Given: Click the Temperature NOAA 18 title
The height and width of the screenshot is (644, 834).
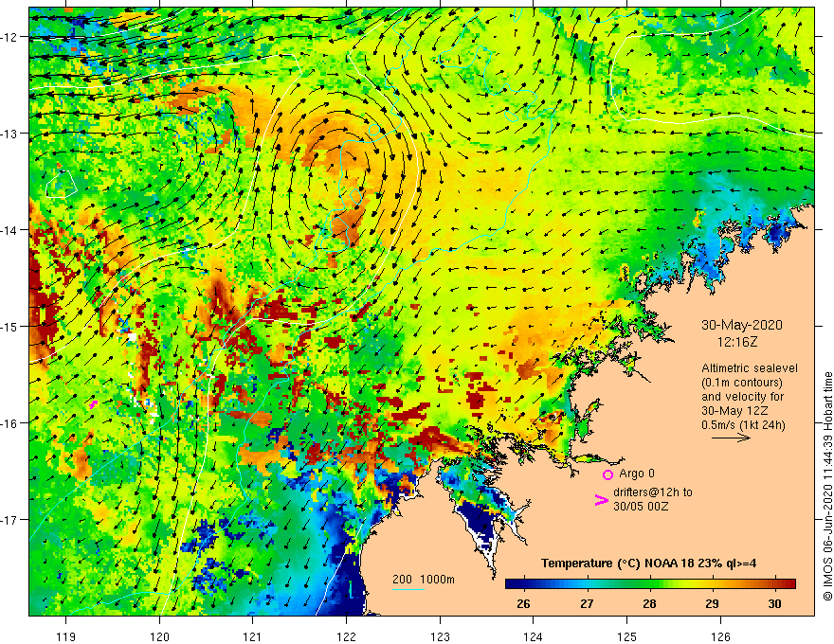Looking at the screenshot, I should pyautogui.click(x=648, y=563).
